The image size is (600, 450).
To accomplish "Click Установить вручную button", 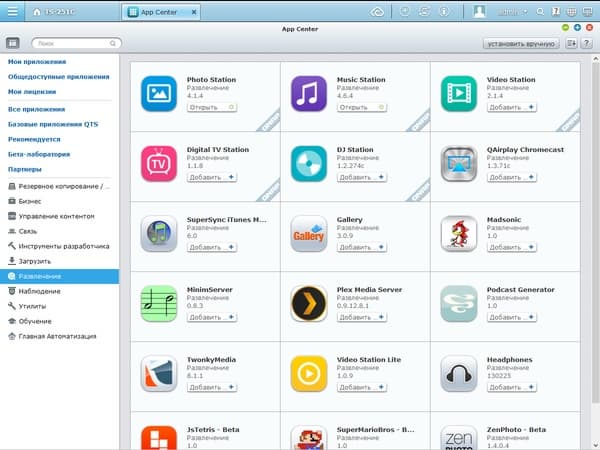I will coord(521,44).
